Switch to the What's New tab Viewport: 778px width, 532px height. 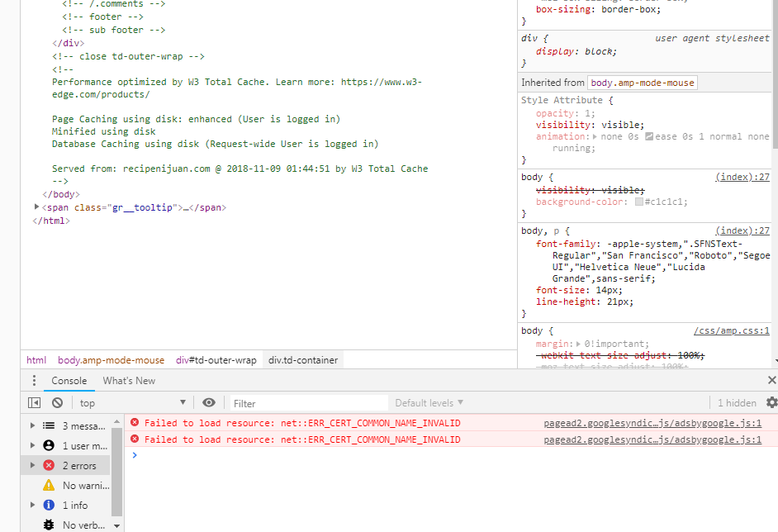pos(129,381)
